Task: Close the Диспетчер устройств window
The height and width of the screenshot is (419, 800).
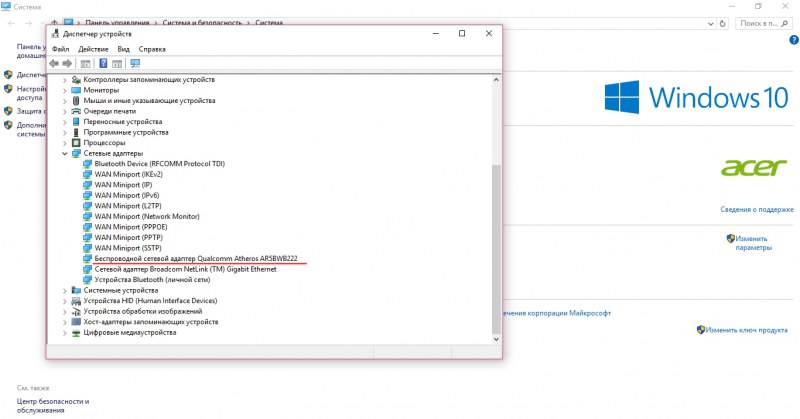Action: [489, 34]
